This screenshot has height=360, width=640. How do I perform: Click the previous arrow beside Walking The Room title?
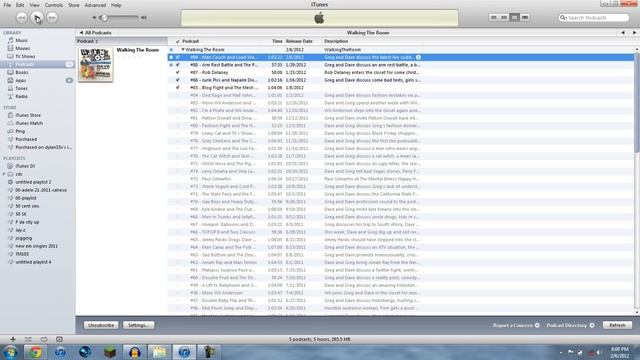(x=623, y=33)
